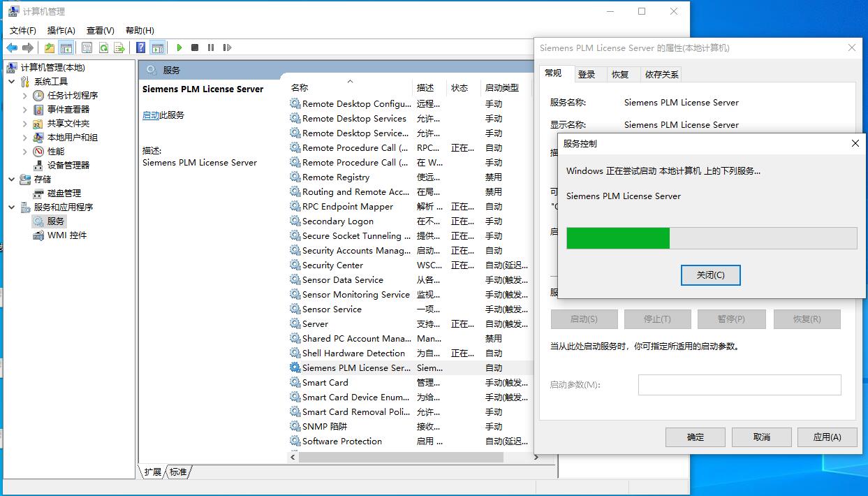Click the green Start Service toolbar icon
The image size is (868, 496).
tap(179, 48)
